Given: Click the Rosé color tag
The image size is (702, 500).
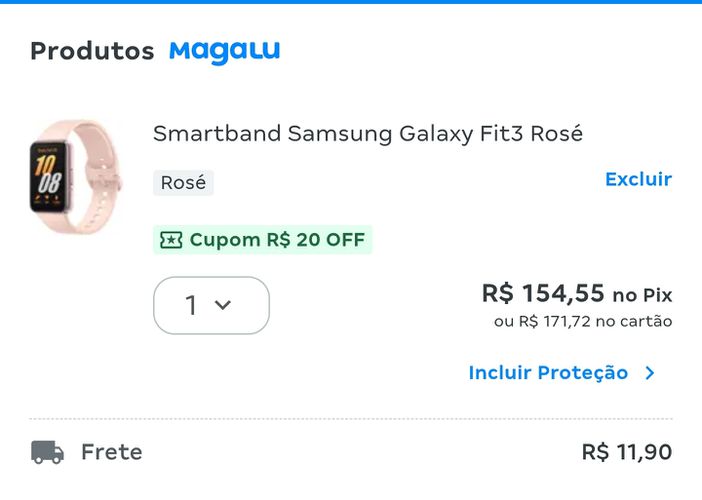Looking at the screenshot, I should click(183, 183).
